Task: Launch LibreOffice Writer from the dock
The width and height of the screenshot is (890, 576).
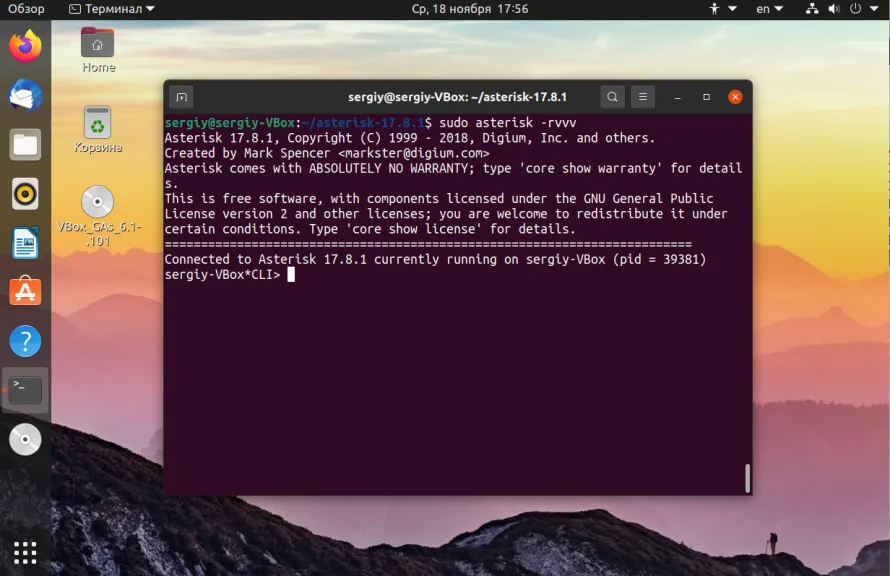Action: [25, 243]
